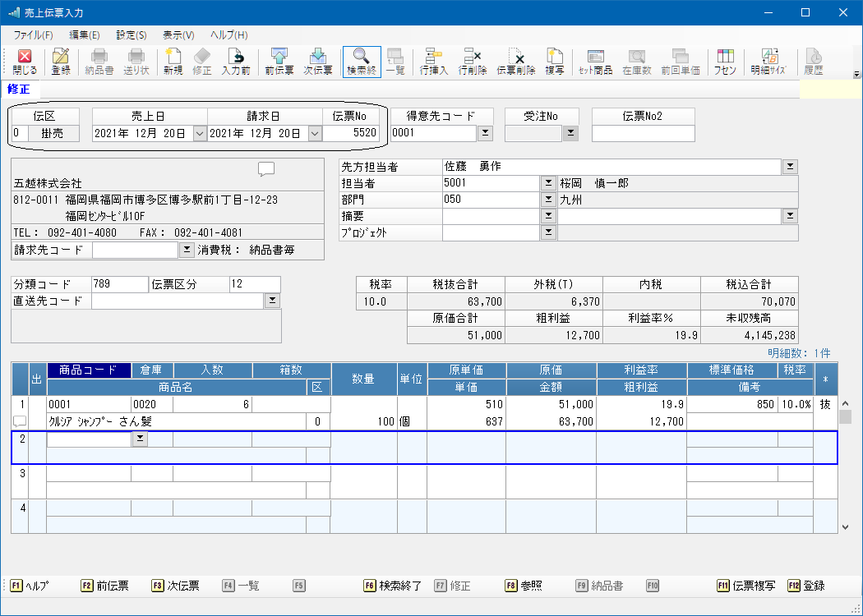
Task: Open the ファイル(F) menu
Action: pyautogui.click(x=33, y=35)
